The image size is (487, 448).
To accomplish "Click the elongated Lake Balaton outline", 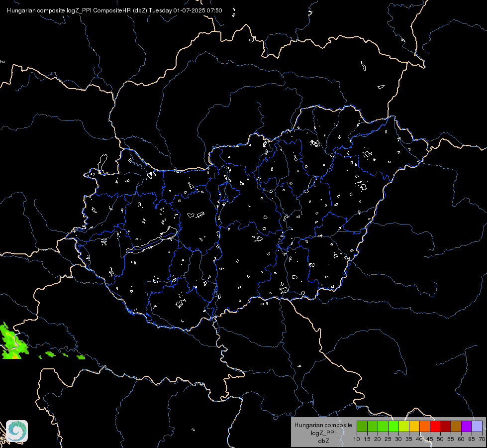I will click(x=152, y=240).
